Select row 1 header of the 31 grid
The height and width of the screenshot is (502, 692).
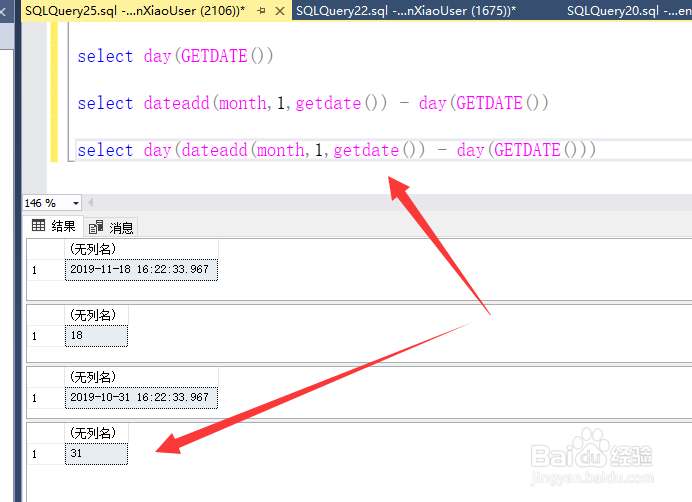[46, 454]
